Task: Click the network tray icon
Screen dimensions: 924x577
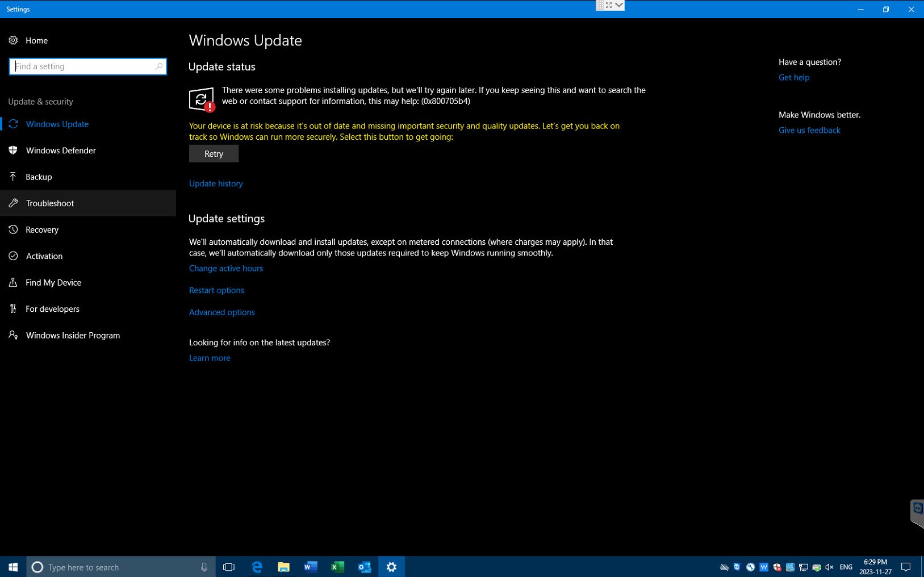Action: 803,567
